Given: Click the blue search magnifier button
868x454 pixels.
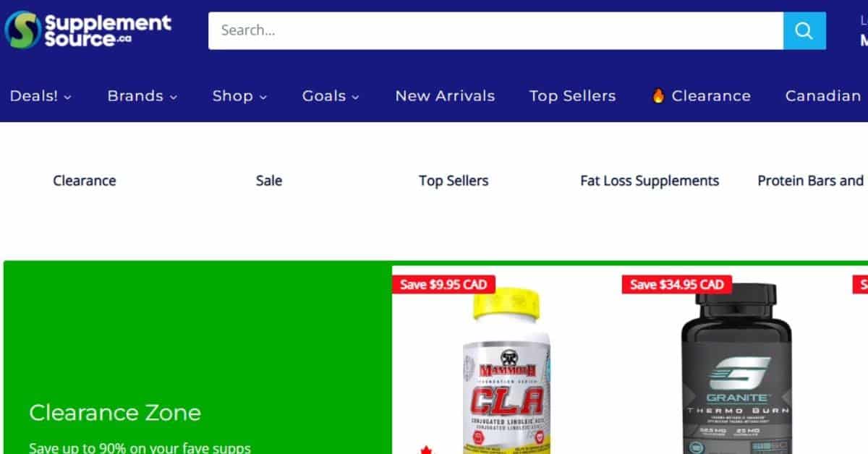Looking at the screenshot, I should (804, 30).
